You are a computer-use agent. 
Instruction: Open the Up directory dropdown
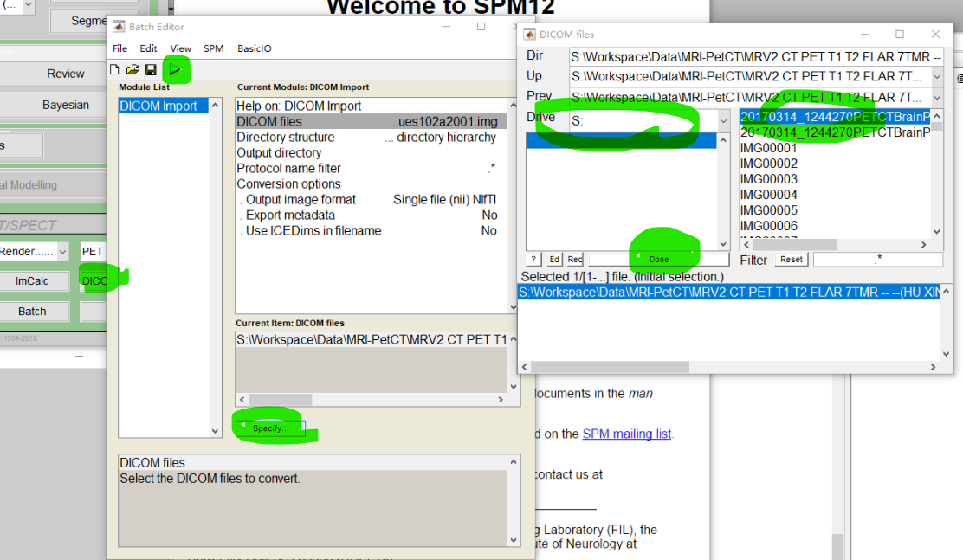(938, 75)
